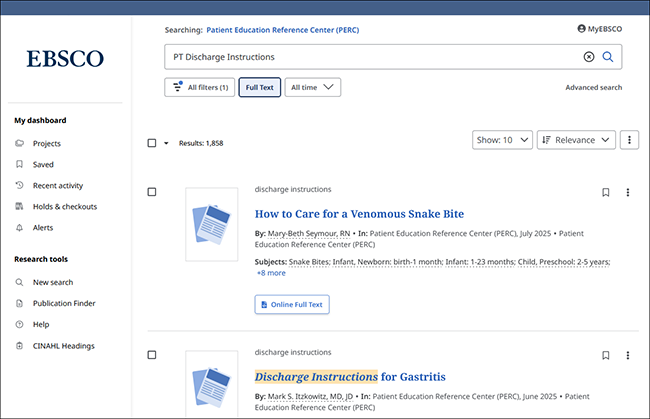The height and width of the screenshot is (419, 650).
Task: Click the Results: 1,858 count text
Action: coord(201,143)
